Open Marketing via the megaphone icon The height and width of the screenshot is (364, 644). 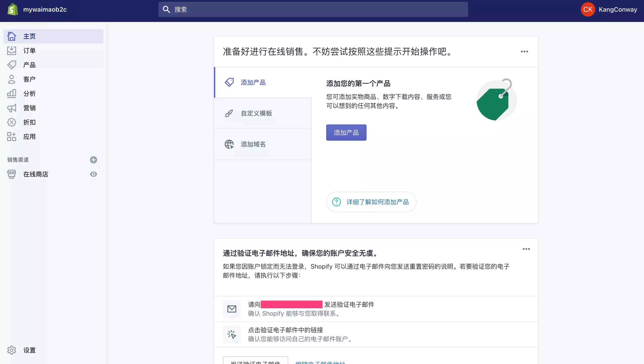click(11, 108)
